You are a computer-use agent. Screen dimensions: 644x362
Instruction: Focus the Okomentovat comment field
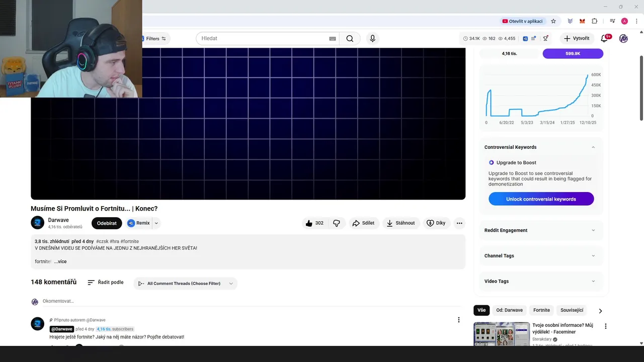pyautogui.click(x=252, y=301)
